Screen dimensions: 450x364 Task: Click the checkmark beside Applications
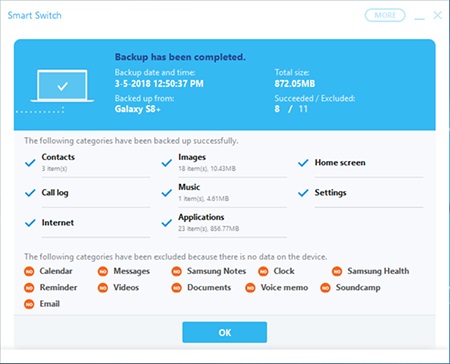coord(167,223)
